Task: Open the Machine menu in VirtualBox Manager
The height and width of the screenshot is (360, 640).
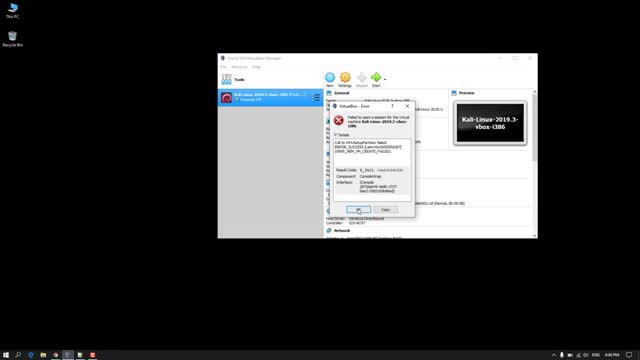Action: tap(239, 67)
